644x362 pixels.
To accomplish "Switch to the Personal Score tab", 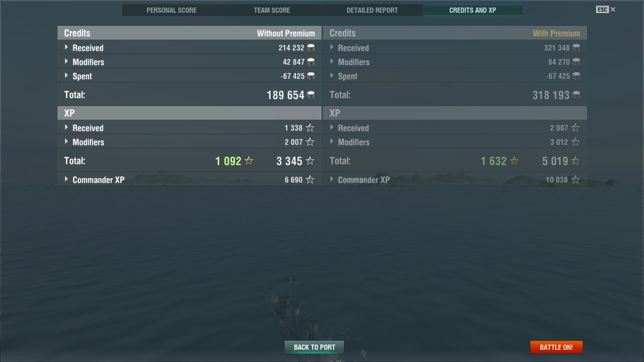I will (x=172, y=10).
